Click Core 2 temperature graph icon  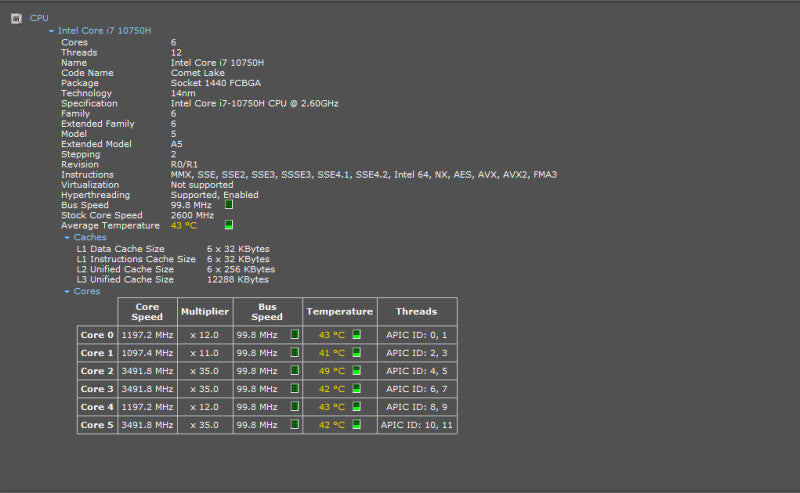(x=357, y=371)
